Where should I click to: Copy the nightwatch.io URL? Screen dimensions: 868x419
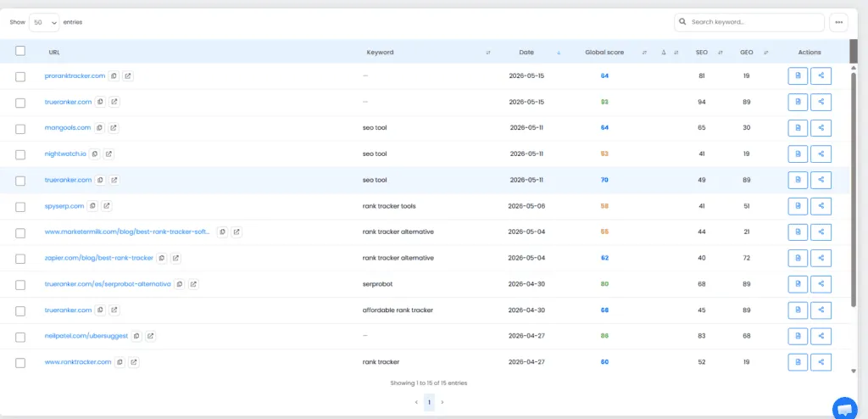click(x=95, y=154)
